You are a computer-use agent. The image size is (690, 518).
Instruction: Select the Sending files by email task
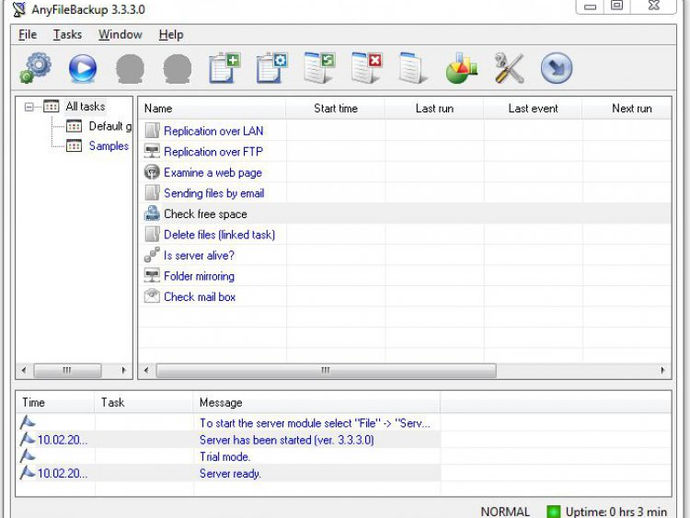(x=214, y=193)
